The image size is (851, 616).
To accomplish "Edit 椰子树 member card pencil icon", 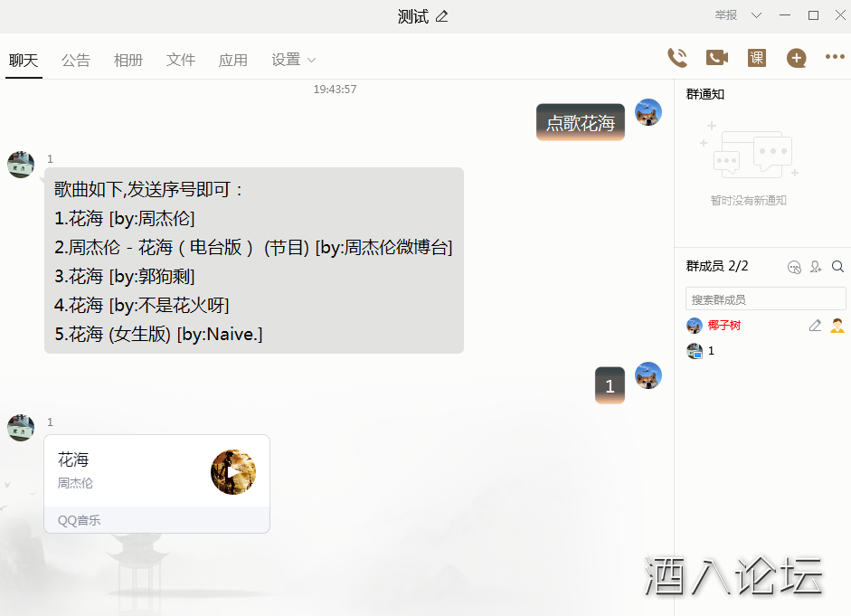I will (x=815, y=325).
